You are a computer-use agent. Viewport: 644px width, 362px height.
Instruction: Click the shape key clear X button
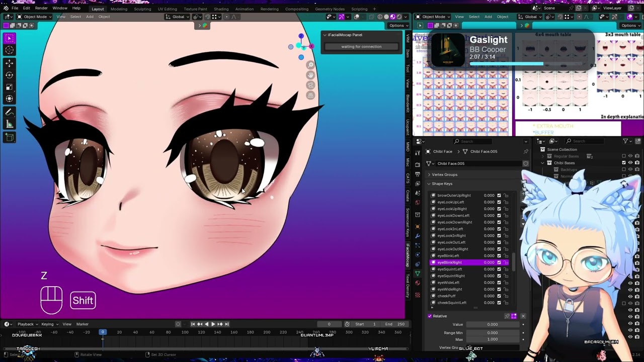pos(523,316)
